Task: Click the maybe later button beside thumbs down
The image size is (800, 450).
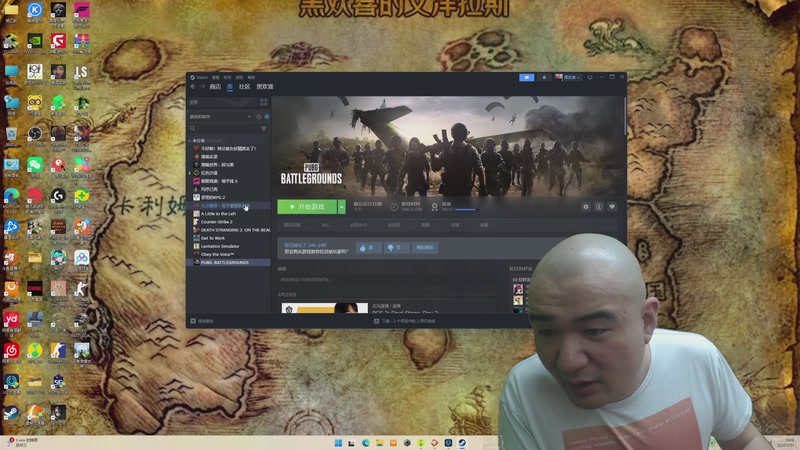Action: (x=424, y=247)
